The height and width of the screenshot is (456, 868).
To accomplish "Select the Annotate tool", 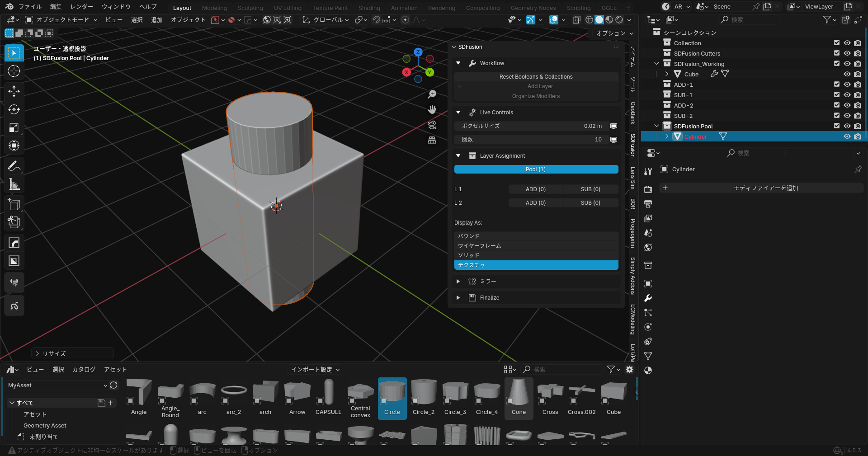I will point(14,166).
